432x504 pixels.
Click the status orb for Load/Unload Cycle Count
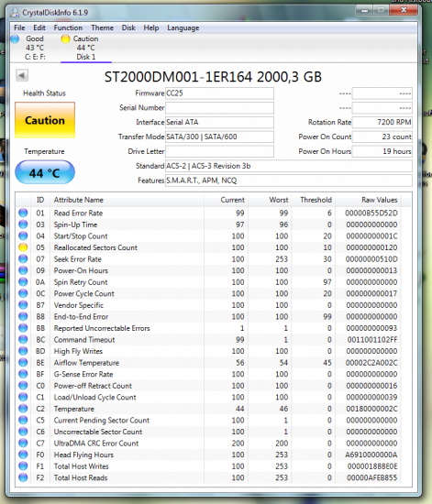(x=23, y=397)
